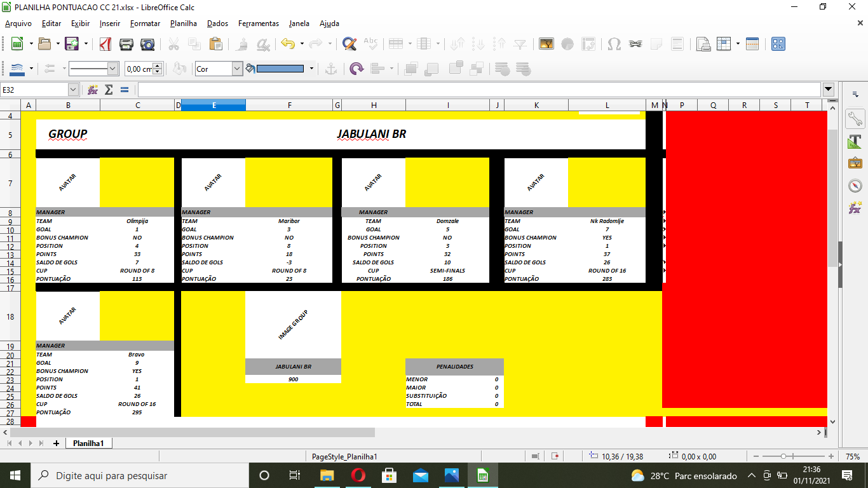Click the Sum sigma icon
The width and height of the screenshot is (868, 488).
pos(109,90)
